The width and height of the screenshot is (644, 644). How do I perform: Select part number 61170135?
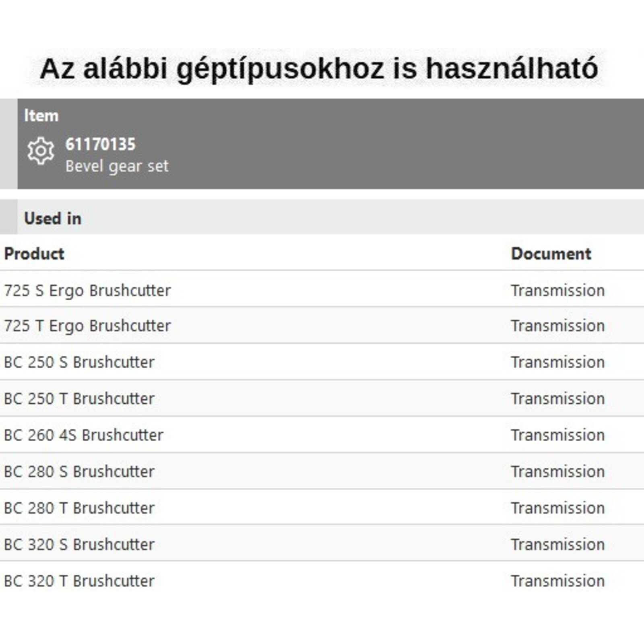tap(100, 144)
